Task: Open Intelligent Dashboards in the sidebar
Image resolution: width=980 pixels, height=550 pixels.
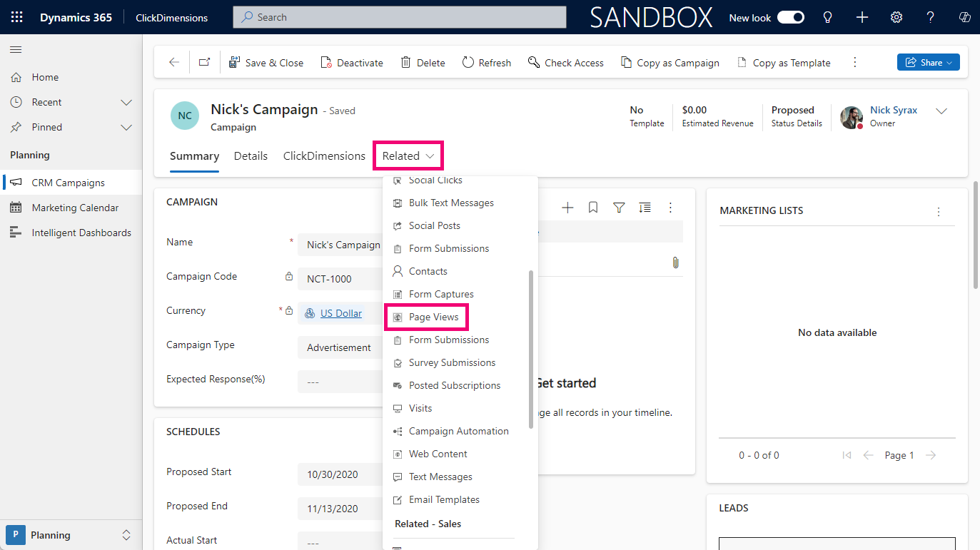Action: point(71,233)
